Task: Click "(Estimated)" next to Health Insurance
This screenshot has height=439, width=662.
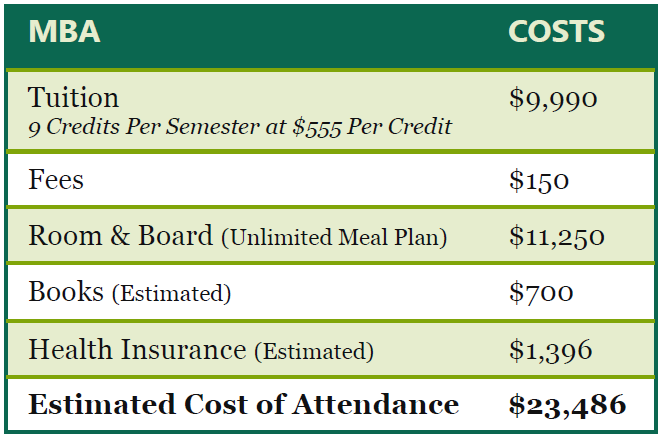Action: point(314,351)
